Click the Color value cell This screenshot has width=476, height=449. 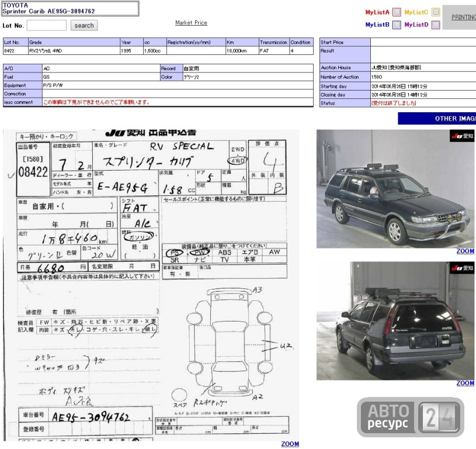[x=248, y=77]
